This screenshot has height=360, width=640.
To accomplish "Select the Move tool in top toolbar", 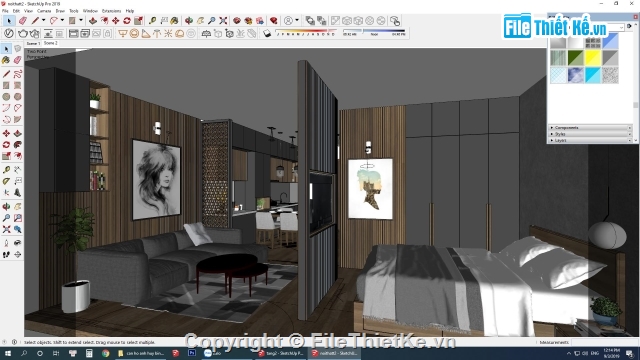I will pyautogui.click(x=116, y=20).
